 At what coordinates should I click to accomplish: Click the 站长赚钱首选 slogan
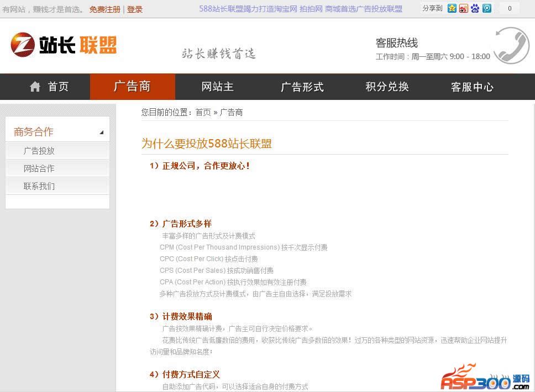(x=218, y=54)
